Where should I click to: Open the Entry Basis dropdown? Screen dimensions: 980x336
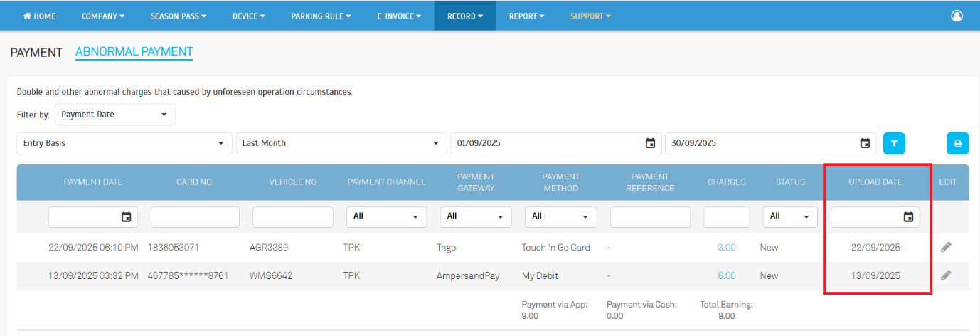tap(124, 143)
